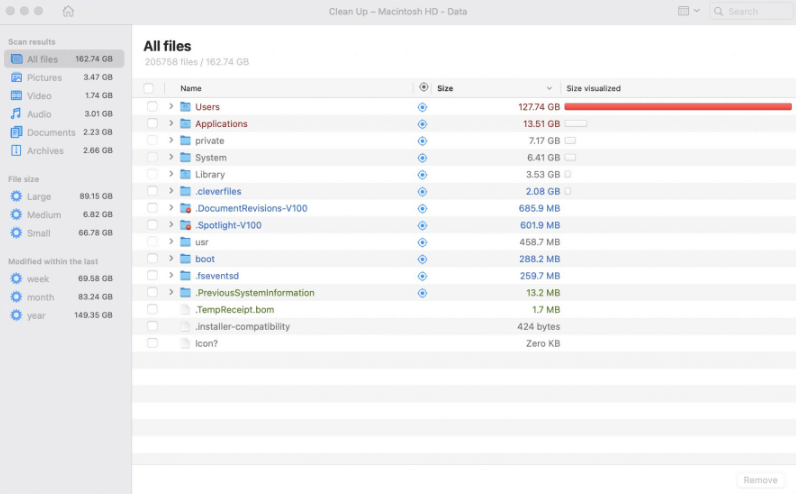This screenshot has height=494, width=796.
Task: Select All files in sidebar
Action: coord(42,59)
